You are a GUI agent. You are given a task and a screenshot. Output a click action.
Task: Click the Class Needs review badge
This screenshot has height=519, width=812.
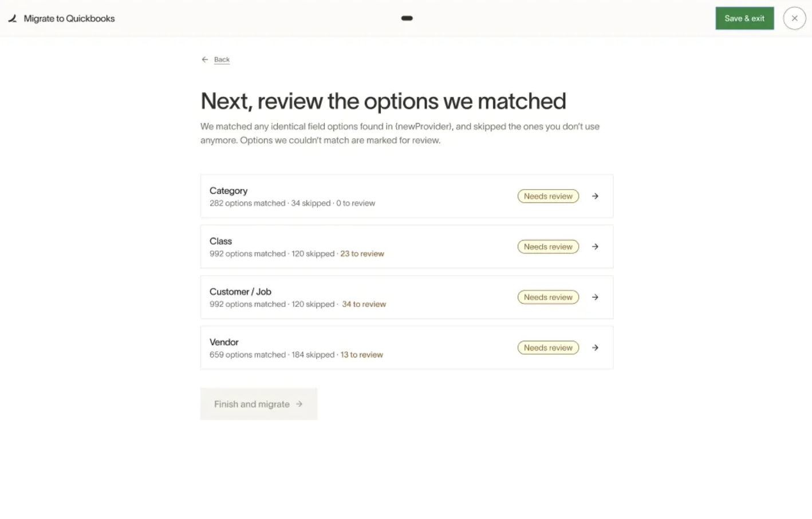coord(548,246)
